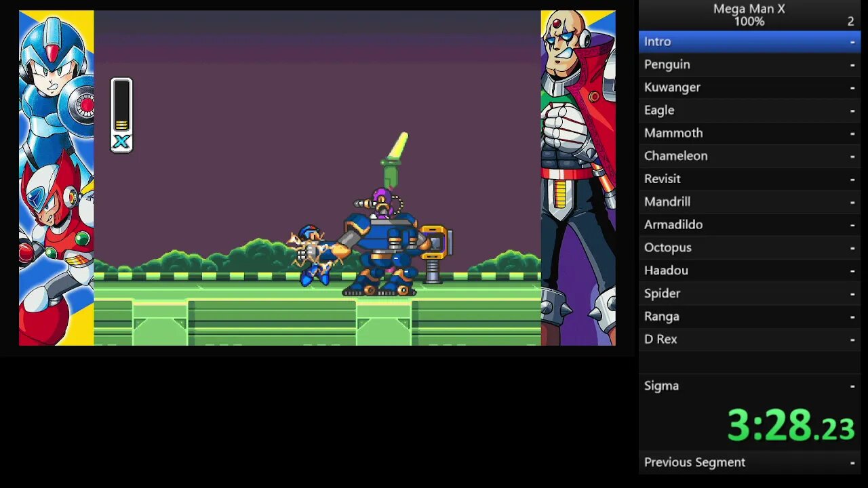The width and height of the screenshot is (868, 488).
Task: Select the Haadou split
Action: (x=749, y=270)
